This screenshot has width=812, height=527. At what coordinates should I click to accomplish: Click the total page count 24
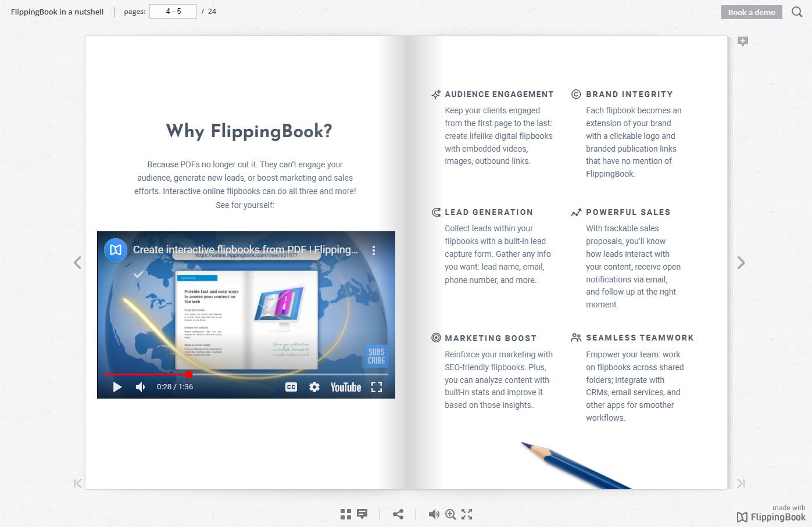[x=212, y=11]
